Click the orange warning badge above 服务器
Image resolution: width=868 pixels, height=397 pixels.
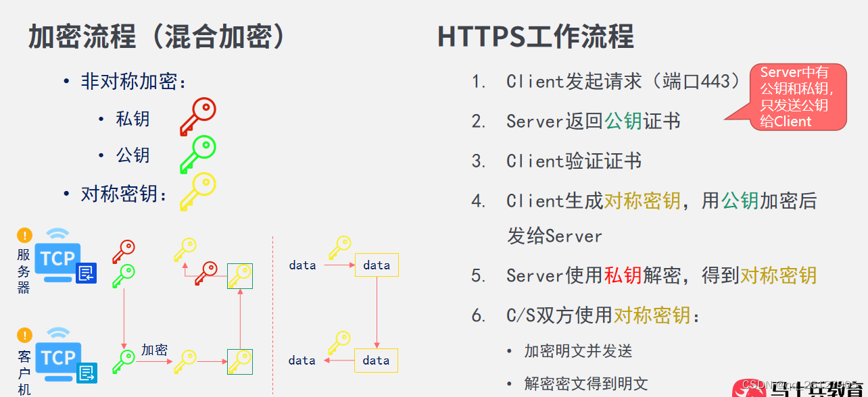point(24,236)
